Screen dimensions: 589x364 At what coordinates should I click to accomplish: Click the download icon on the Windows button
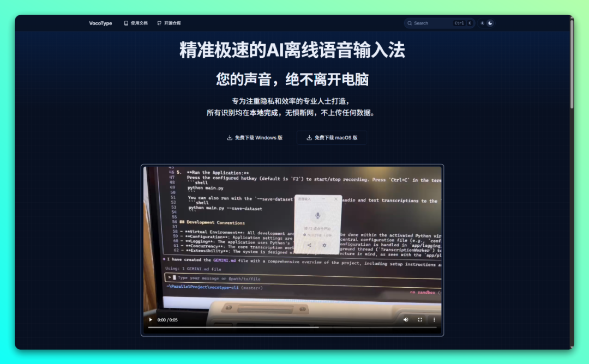229,138
